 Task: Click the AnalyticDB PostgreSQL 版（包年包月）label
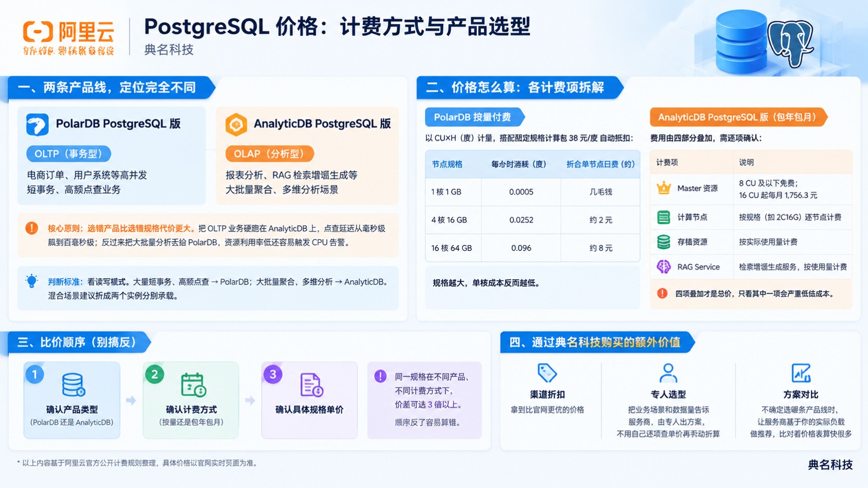[738, 117]
